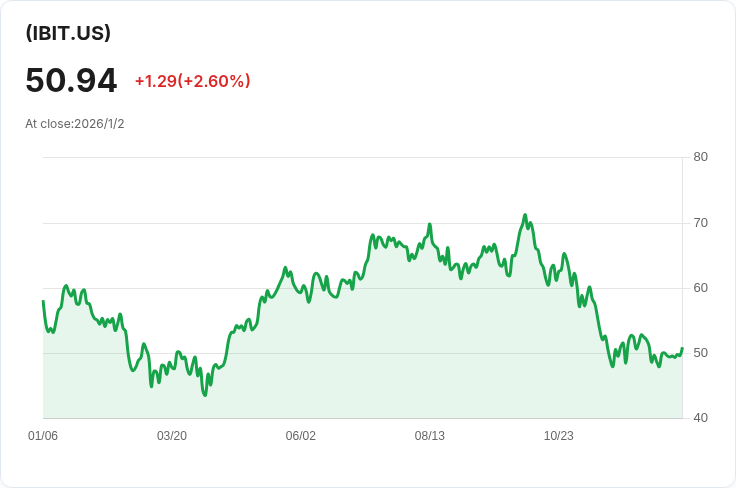Click the 70 price axis label

click(700, 223)
